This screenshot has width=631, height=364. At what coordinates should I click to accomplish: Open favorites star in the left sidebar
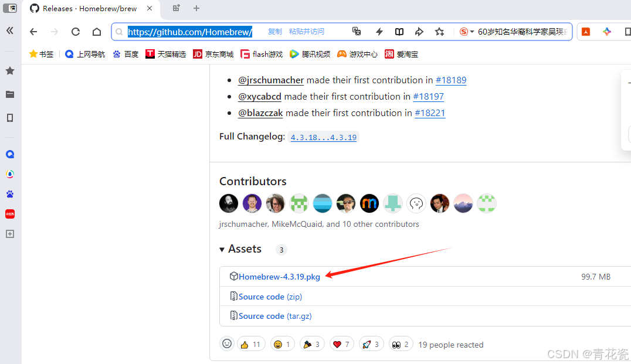(x=10, y=71)
